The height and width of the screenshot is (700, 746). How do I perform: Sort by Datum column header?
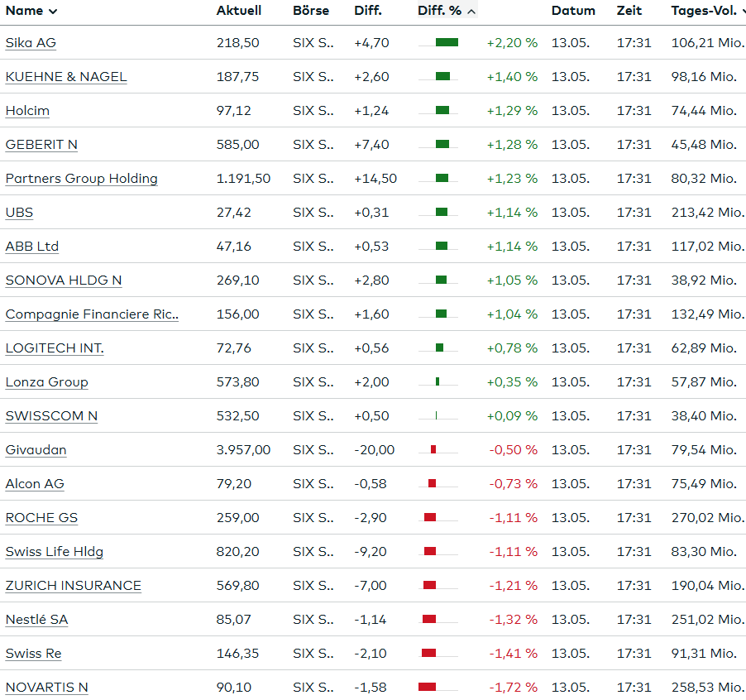tap(573, 11)
